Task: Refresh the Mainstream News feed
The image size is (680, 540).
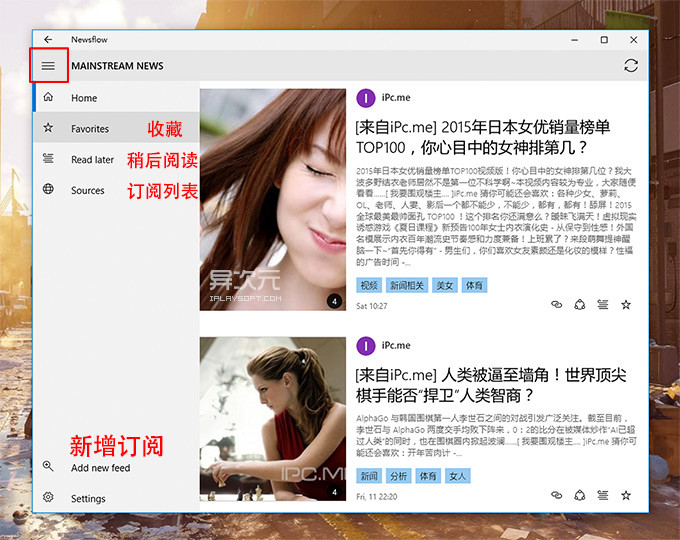Action: click(x=630, y=66)
